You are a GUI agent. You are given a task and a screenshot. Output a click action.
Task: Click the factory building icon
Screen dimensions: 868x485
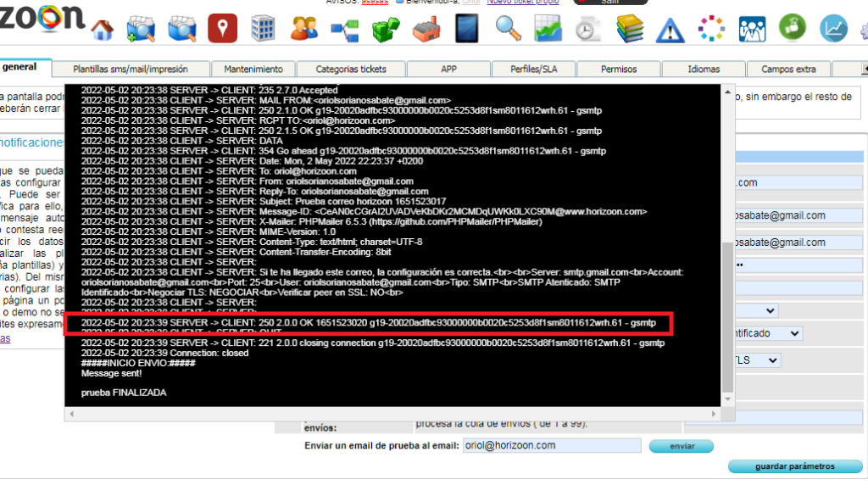(x=426, y=29)
